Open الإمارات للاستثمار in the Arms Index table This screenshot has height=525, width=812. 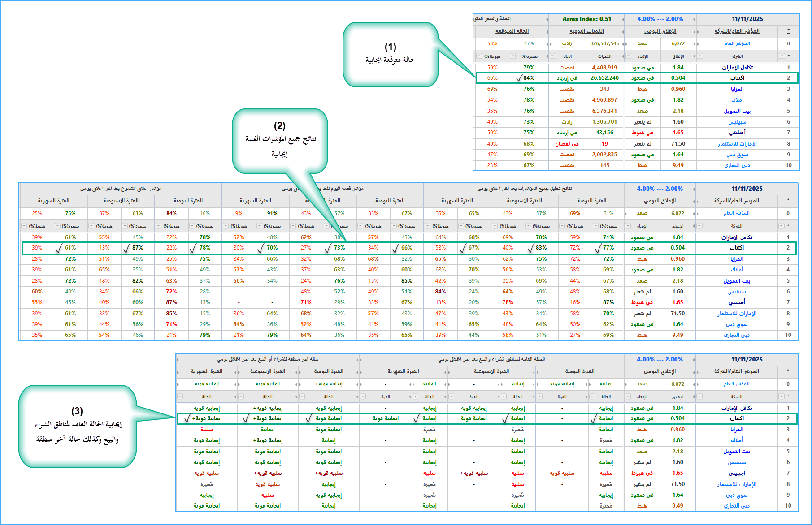[737, 144]
